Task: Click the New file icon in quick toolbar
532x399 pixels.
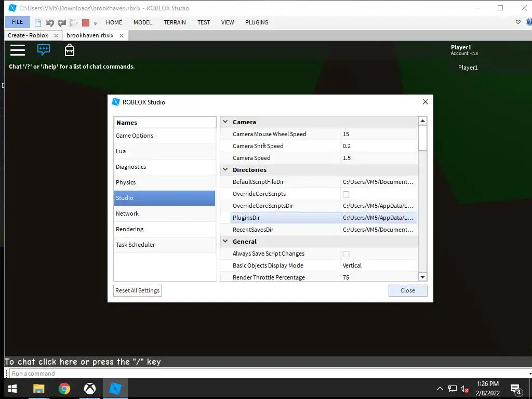Action: coord(38,23)
